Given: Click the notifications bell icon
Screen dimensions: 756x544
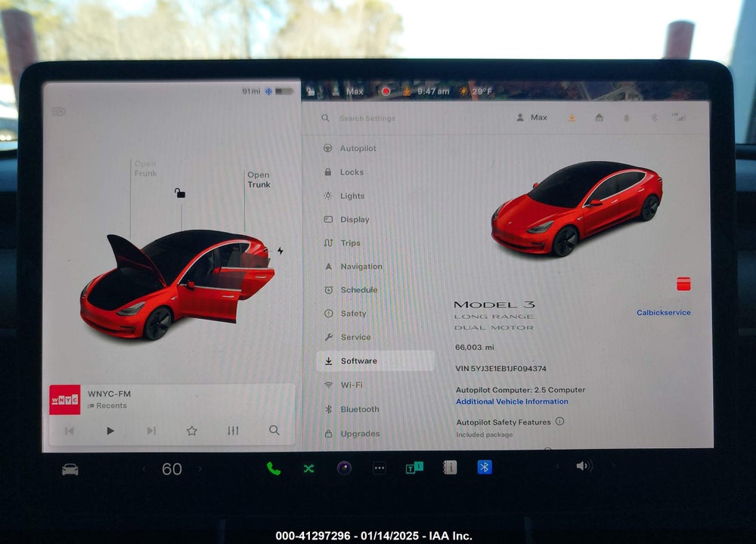Looking at the screenshot, I should [626, 118].
